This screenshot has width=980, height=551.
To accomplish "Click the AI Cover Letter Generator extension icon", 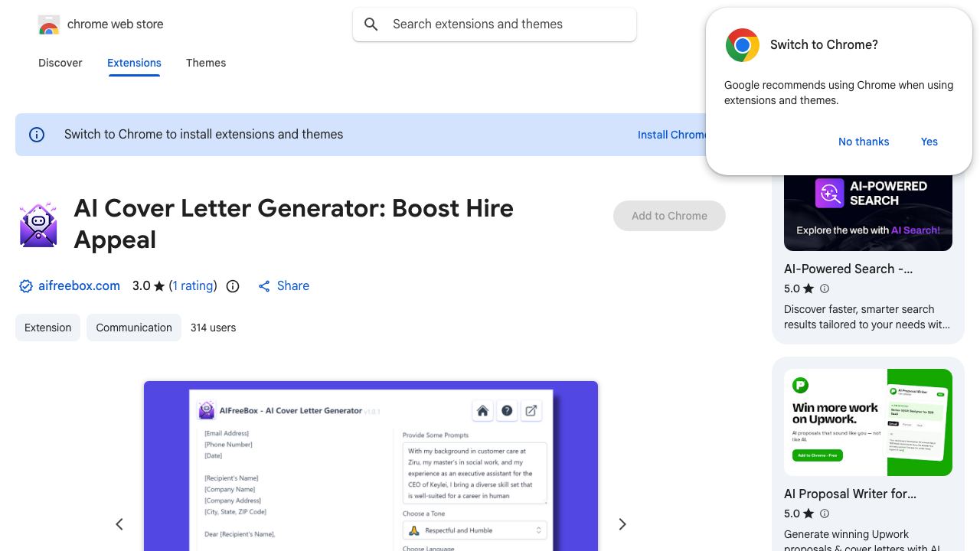I will point(38,224).
